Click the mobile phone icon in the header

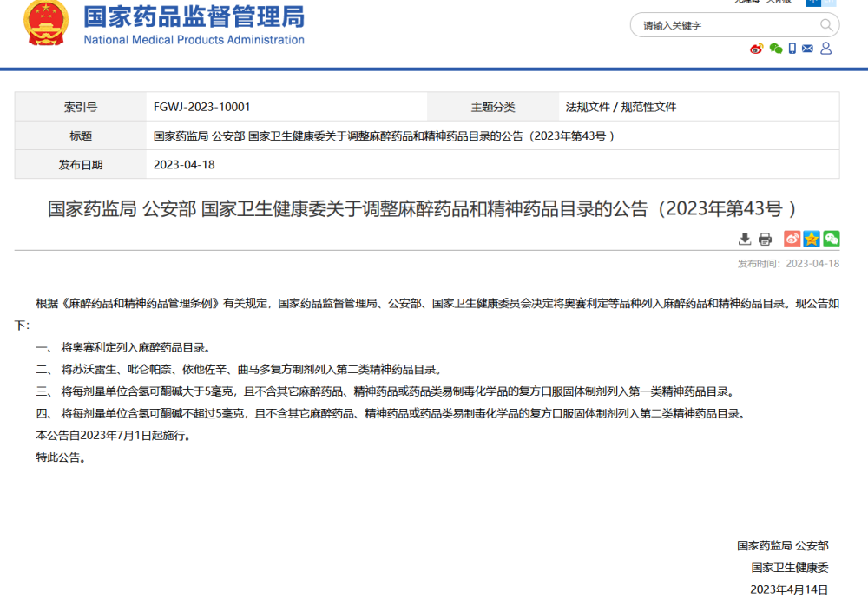tap(792, 49)
